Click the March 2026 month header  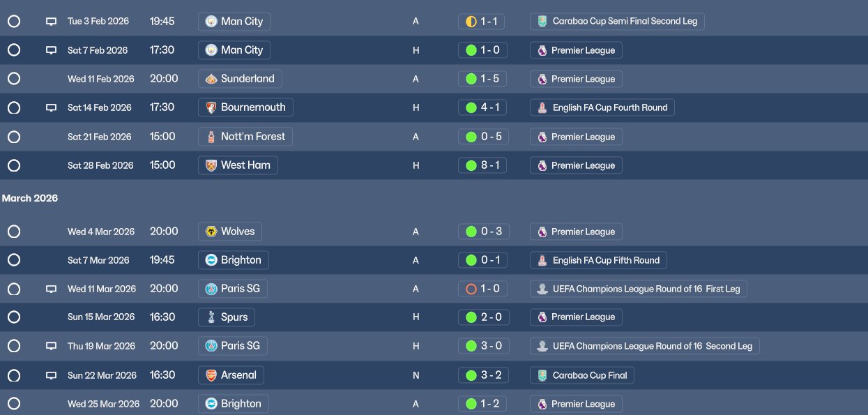(x=30, y=199)
